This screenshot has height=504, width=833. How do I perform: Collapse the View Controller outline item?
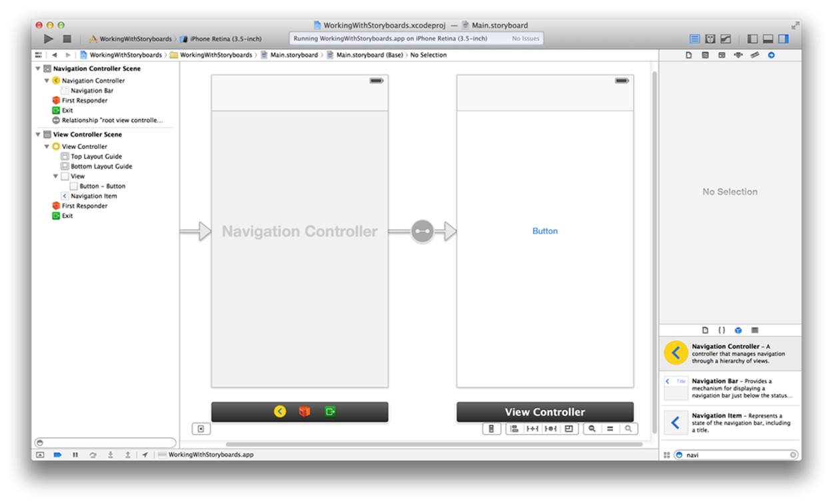click(47, 146)
